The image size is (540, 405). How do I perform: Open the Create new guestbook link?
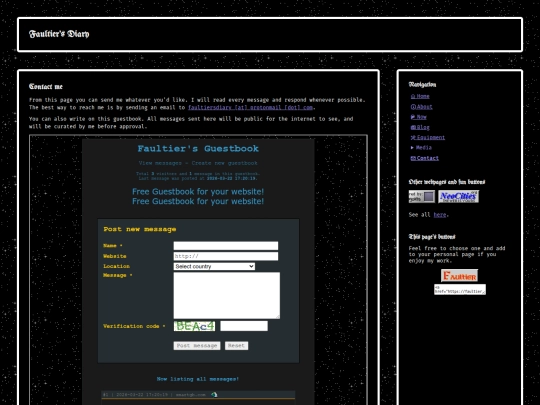pos(225,163)
